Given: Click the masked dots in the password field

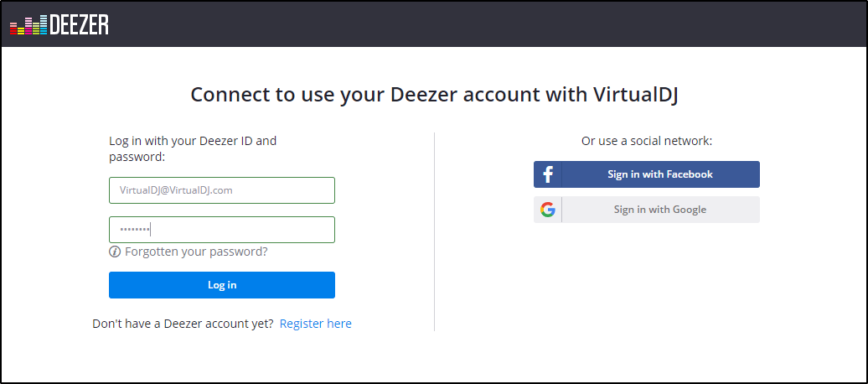Looking at the screenshot, I should (x=134, y=230).
